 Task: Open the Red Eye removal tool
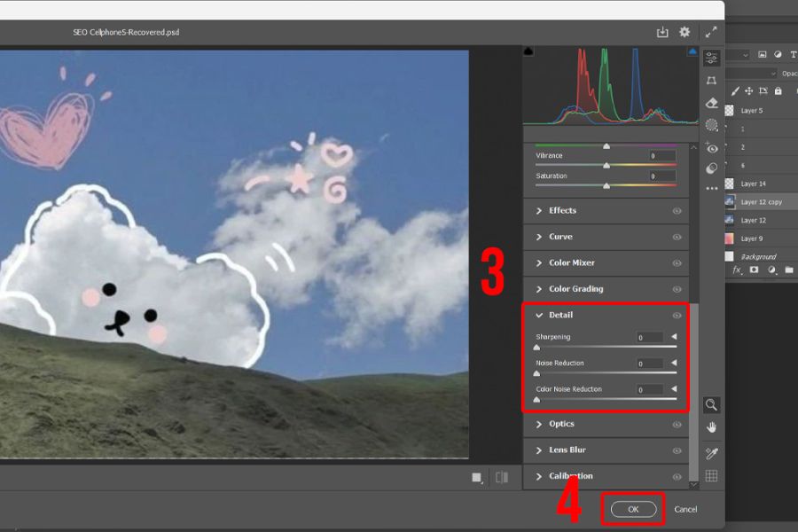711,147
